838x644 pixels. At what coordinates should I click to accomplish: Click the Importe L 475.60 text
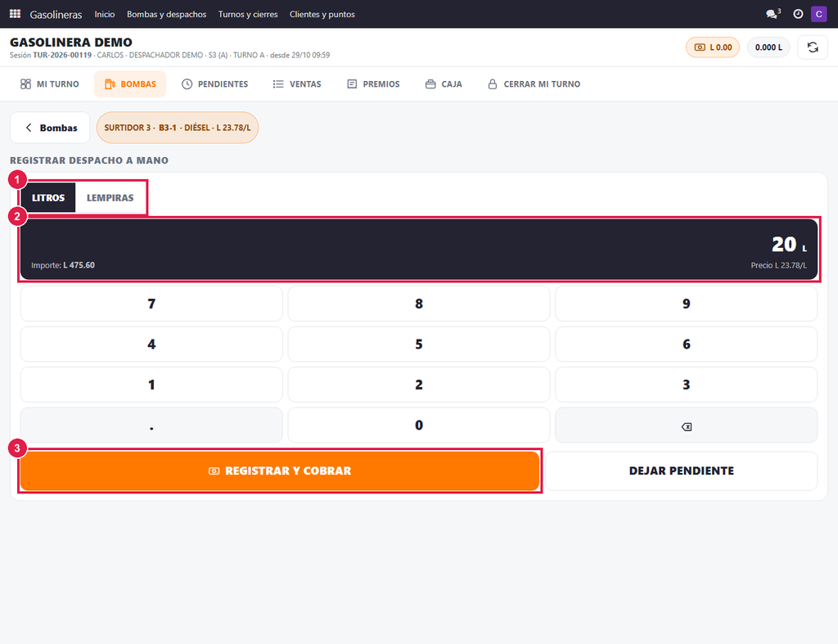click(63, 265)
